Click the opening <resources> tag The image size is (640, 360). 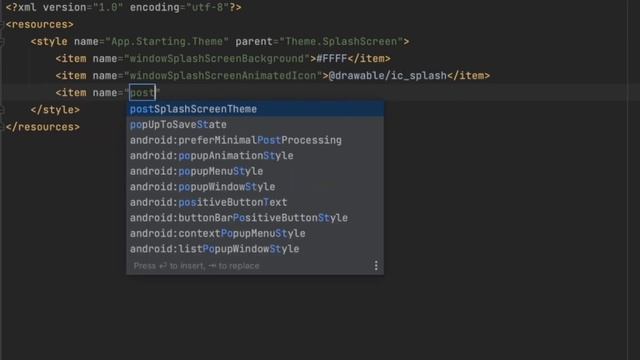tap(40, 24)
